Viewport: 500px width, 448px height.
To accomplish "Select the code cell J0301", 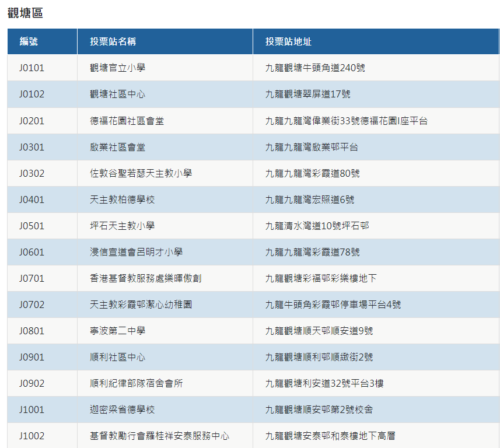I will tap(32, 147).
